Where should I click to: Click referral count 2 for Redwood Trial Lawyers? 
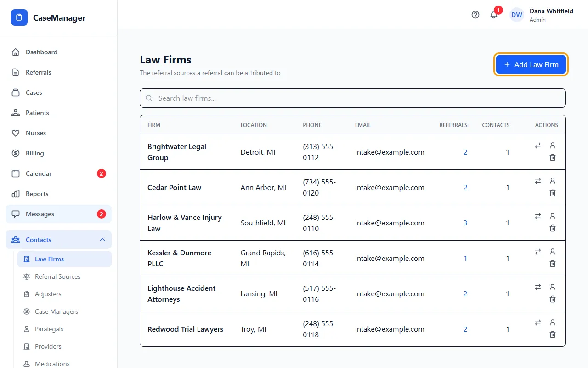pos(465,329)
